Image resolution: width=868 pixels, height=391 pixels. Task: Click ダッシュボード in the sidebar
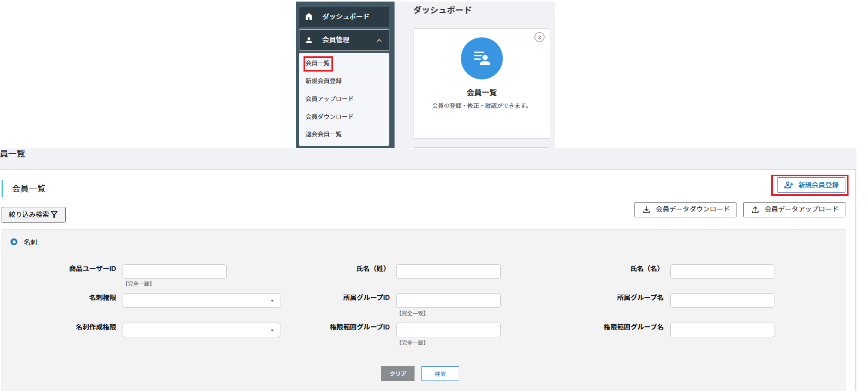click(x=344, y=17)
